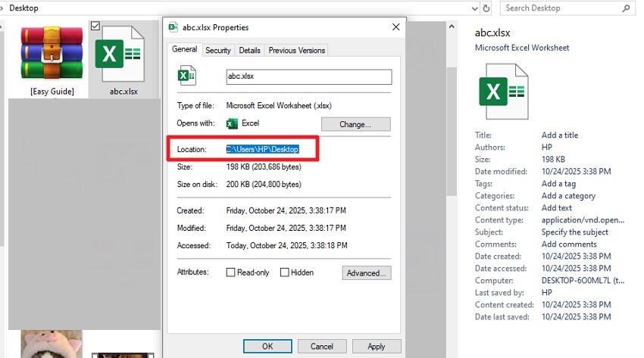The height and width of the screenshot is (358, 644).
Task: Enable the Hidden attribute checkbox
Action: 284,272
